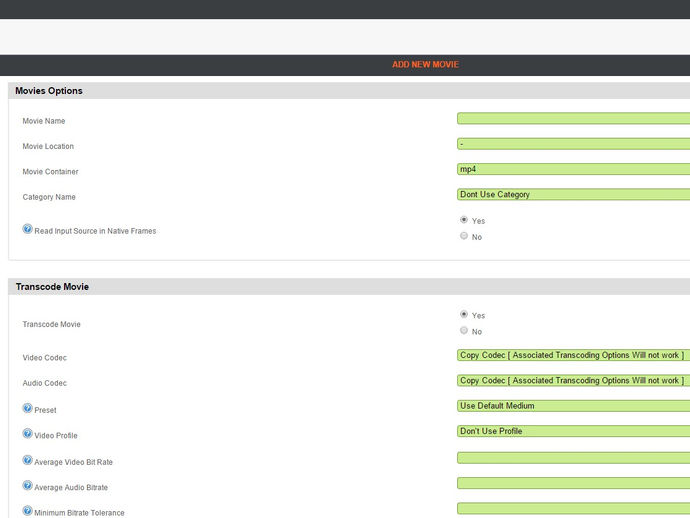Choose No for Transcode Movie
Image resolution: width=690 pixels, height=518 pixels.
pos(464,331)
